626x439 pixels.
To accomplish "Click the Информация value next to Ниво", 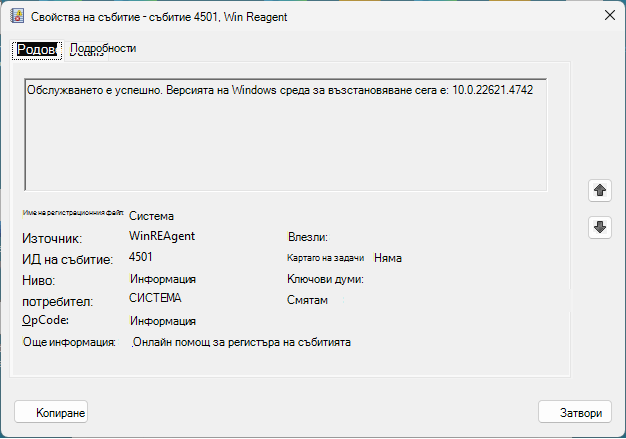I will click(163, 279).
